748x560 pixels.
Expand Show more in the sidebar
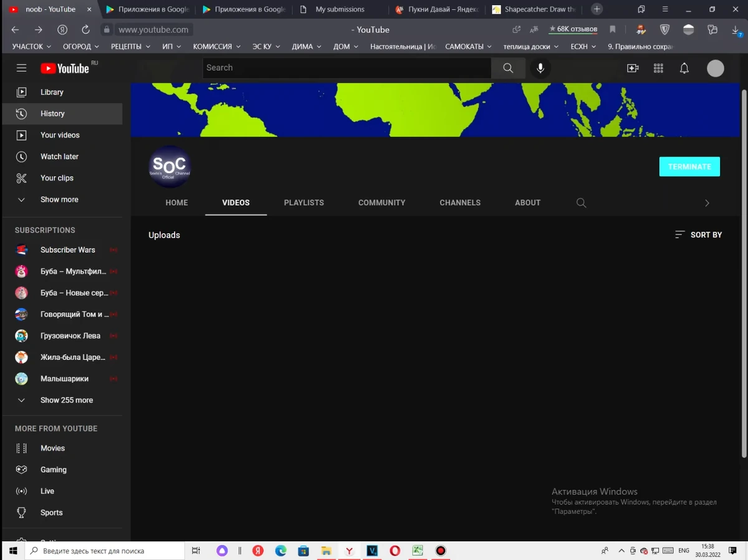(x=59, y=199)
